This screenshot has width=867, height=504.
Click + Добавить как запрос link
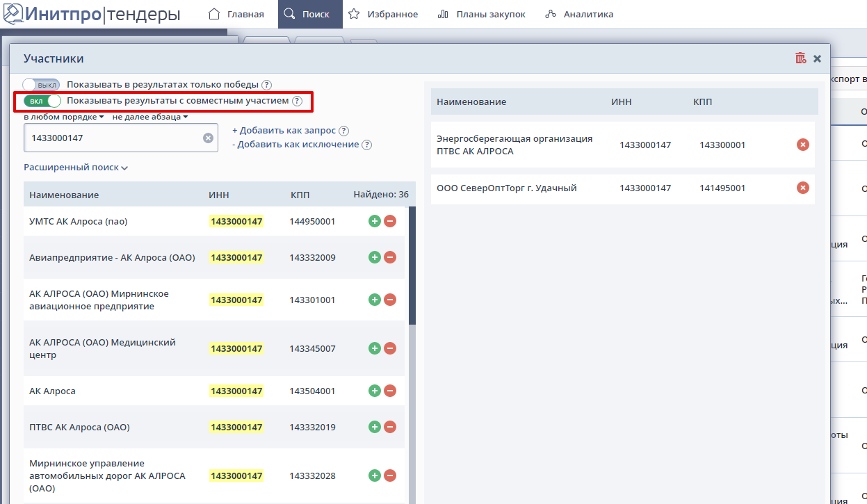pyautogui.click(x=284, y=131)
